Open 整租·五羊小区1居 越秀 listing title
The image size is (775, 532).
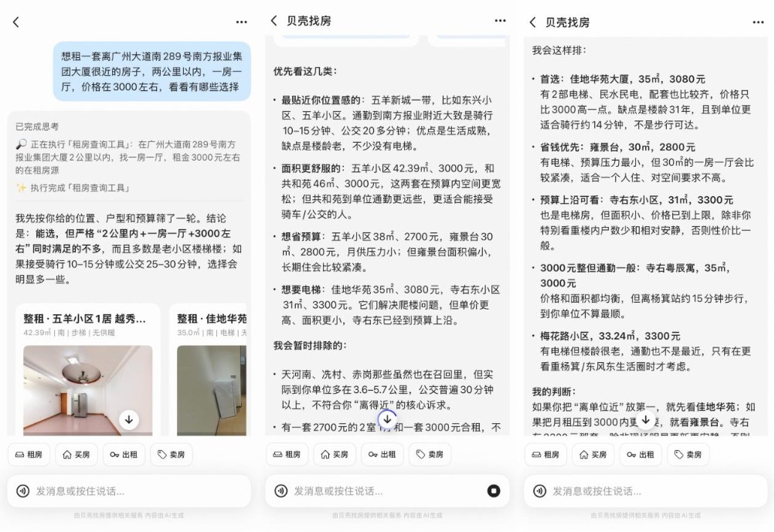(84, 319)
